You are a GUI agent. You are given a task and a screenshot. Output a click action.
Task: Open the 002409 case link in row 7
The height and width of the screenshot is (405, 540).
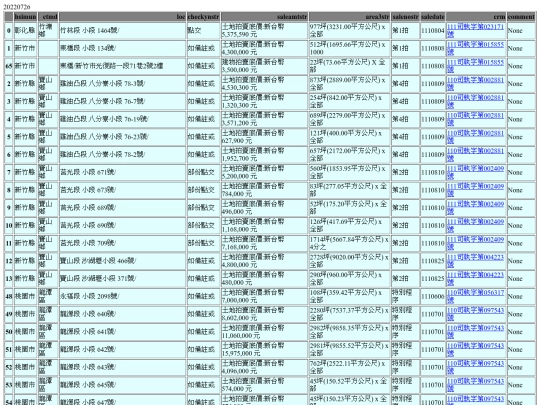click(x=475, y=172)
